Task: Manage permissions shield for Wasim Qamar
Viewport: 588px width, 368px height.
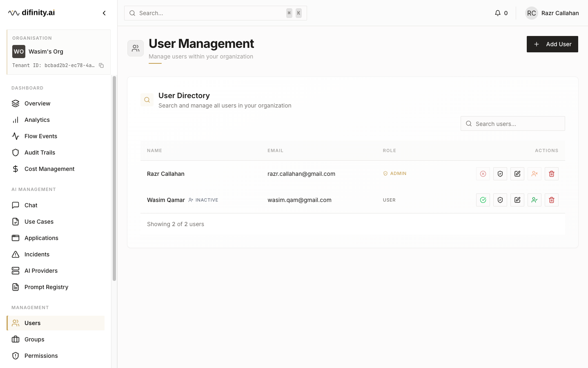Action: [x=500, y=200]
